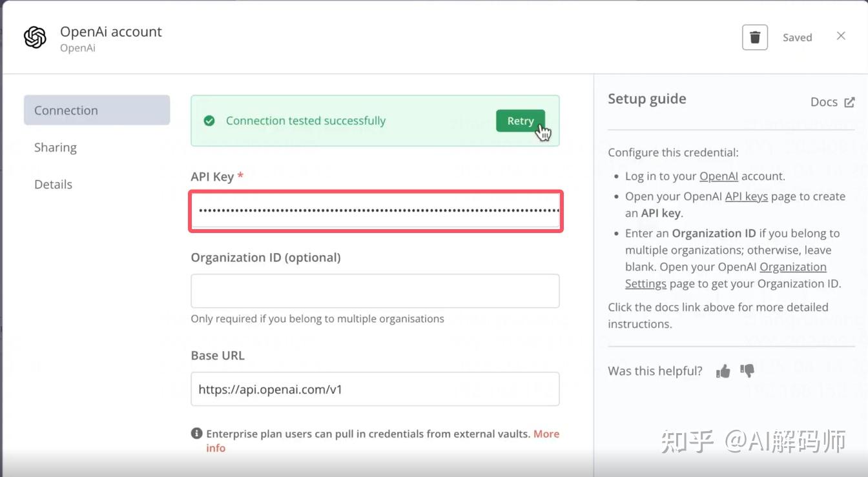Click the thumbs up icon

(723, 371)
